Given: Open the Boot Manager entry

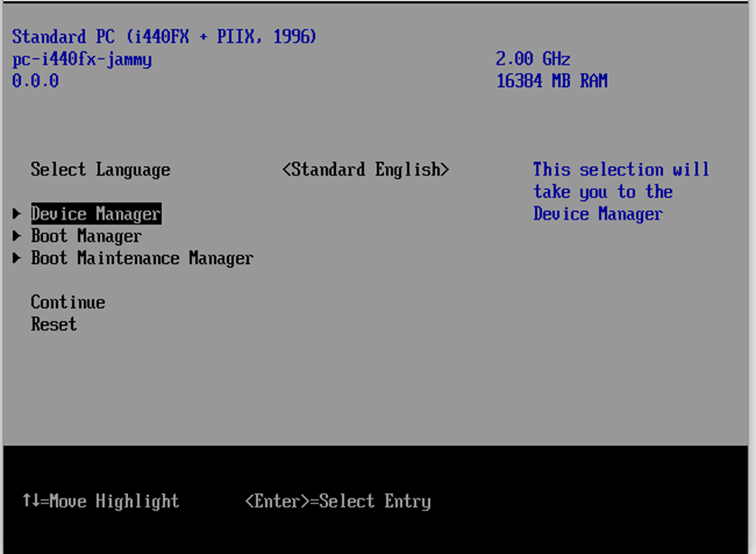Looking at the screenshot, I should pos(85,236).
